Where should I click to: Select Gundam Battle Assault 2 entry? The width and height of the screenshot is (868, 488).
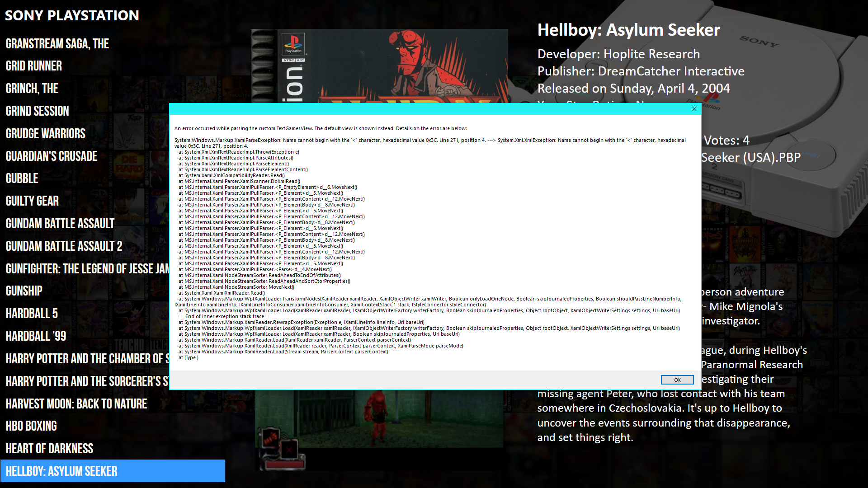point(64,246)
